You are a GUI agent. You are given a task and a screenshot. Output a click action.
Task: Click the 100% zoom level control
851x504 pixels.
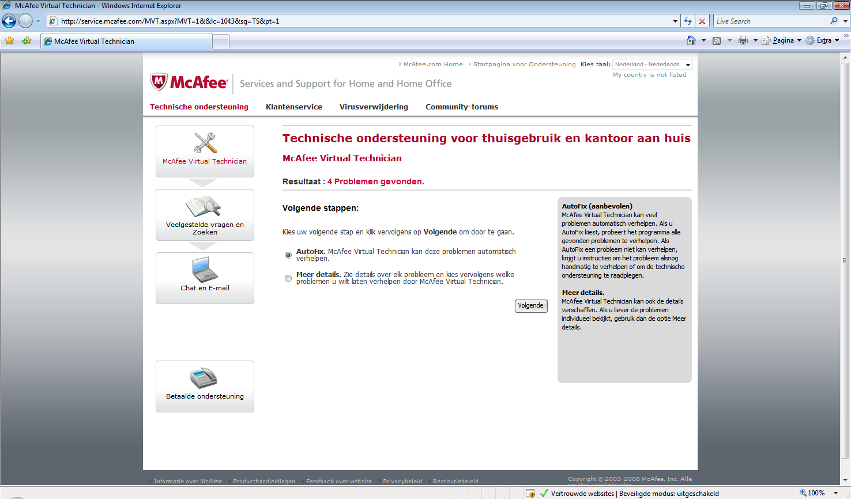pyautogui.click(x=812, y=493)
